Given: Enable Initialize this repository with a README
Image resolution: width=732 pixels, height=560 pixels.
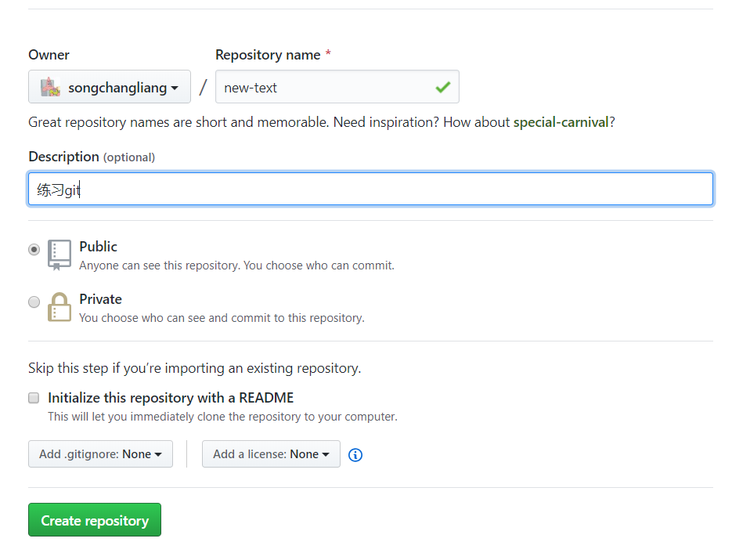Looking at the screenshot, I should (x=34, y=398).
